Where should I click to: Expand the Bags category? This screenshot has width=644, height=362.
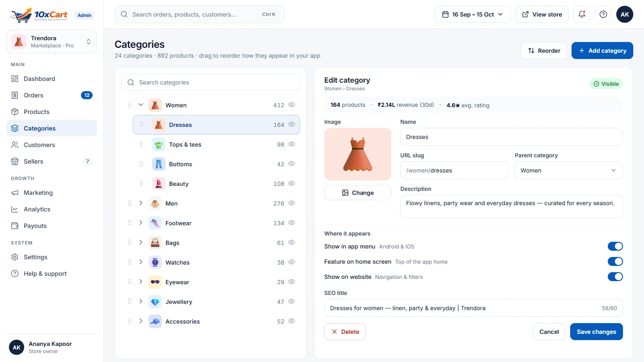141,243
